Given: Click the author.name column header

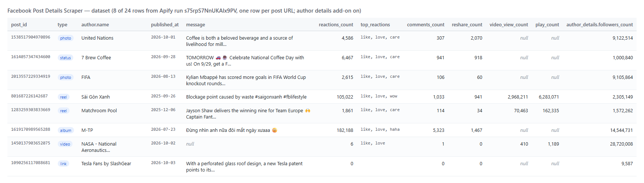Looking at the screenshot, I should coord(95,25).
